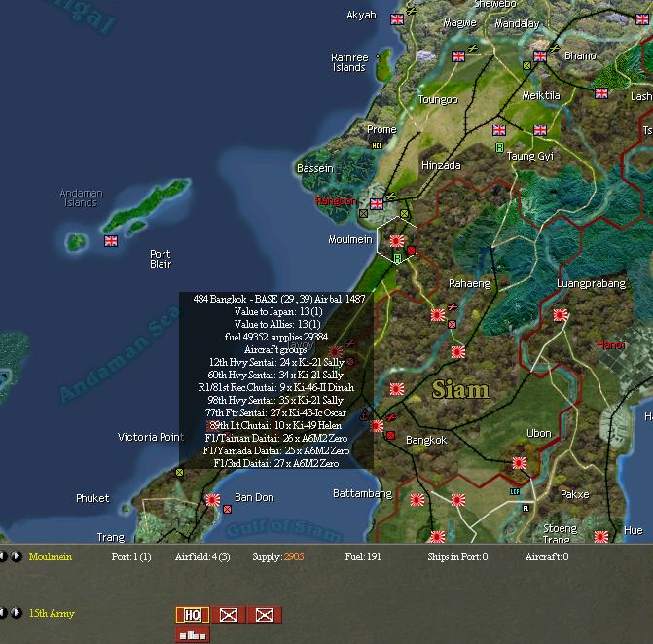Select the Japanese flag at Ban Don
653x644 pixels.
(x=213, y=500)
